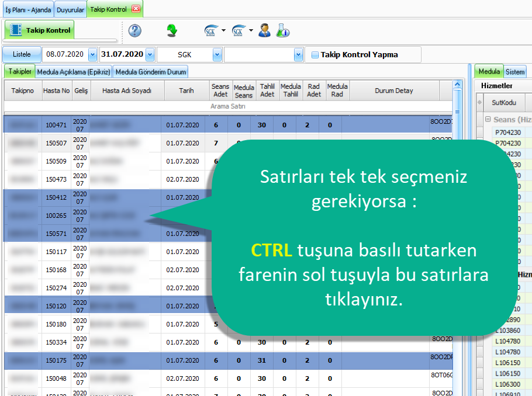Screen dimensions: 532x396
Task: Click the second SGK toolbar icon
Action: pyautogui.click(x=238, y=30)
